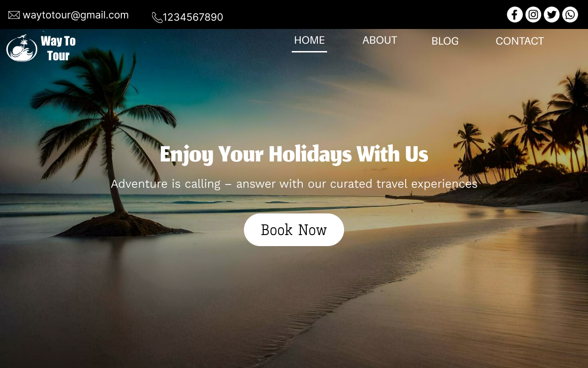The image size is (588, 368).
Task: Click the envelope email icon
Action: [x=14, y=15]
